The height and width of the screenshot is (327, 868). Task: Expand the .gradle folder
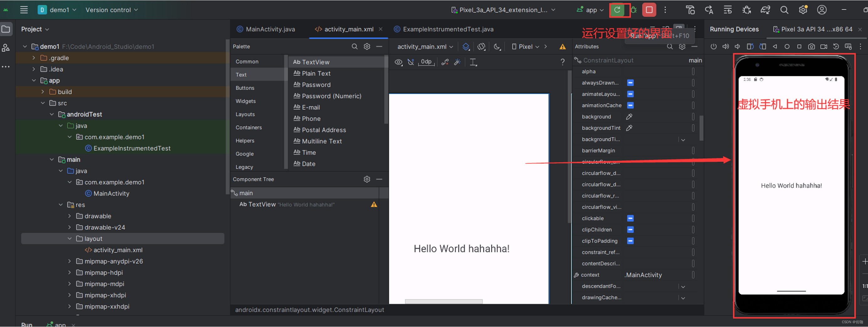33,58
